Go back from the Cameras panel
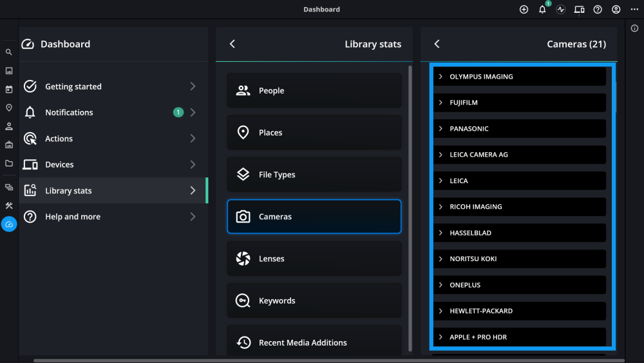This screenshot has height=363, width=644. tap(437, 44)
